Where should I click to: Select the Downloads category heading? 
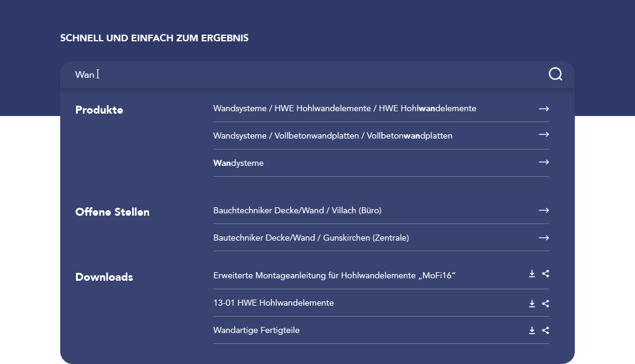(x=104, y=277)
